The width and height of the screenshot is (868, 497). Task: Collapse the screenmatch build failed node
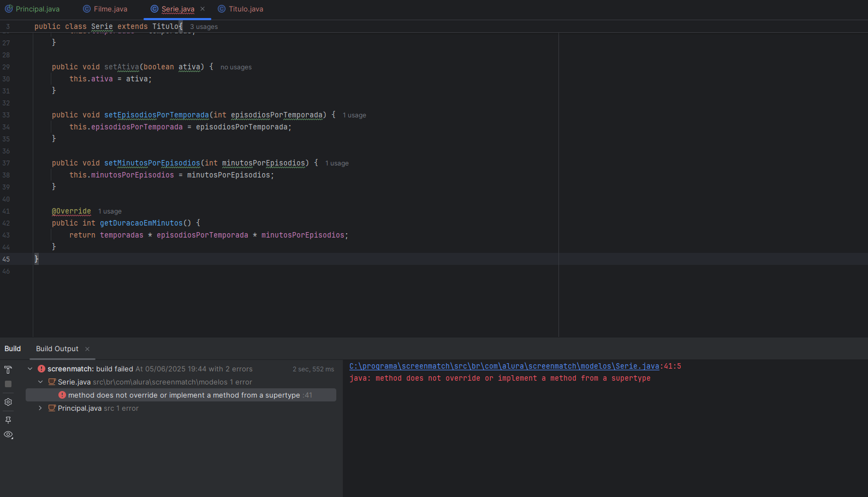pyautogui.click(x=30, y=369)
